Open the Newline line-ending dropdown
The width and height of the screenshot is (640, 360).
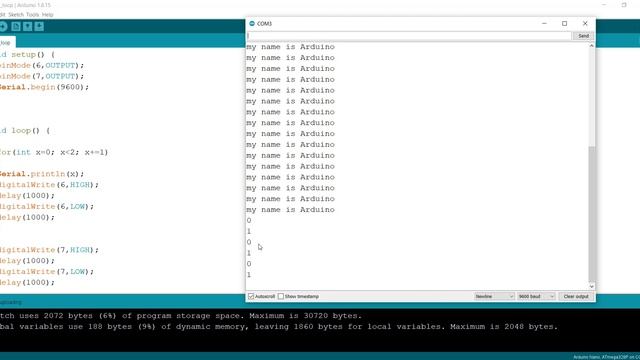494,296
